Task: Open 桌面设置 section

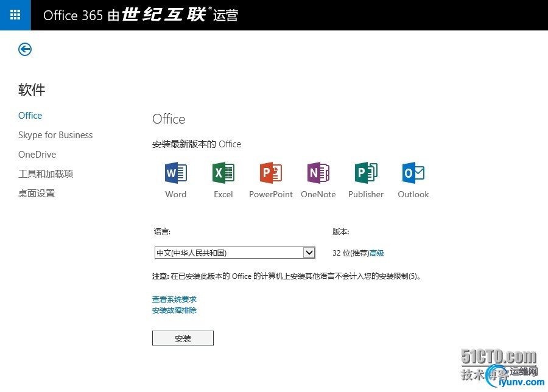Action: click(x=37, y=193)
